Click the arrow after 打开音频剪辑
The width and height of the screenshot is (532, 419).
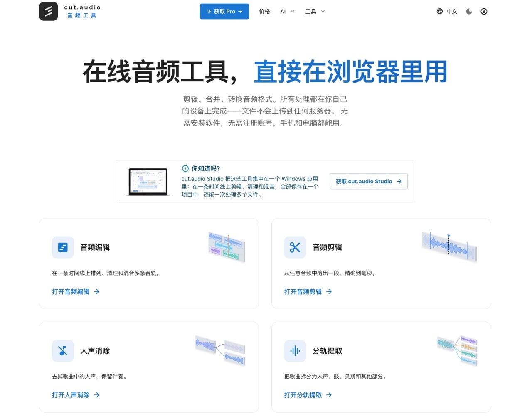click(x=329, y=292)
